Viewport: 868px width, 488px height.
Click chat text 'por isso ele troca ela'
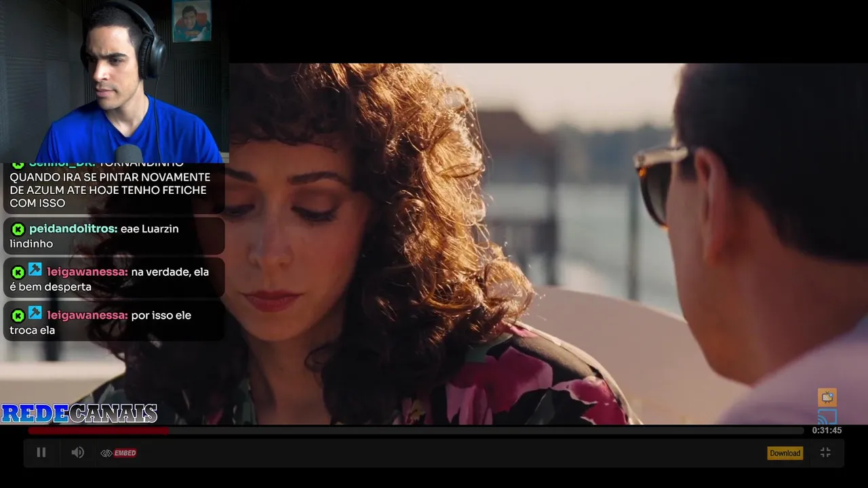[100, 323]
